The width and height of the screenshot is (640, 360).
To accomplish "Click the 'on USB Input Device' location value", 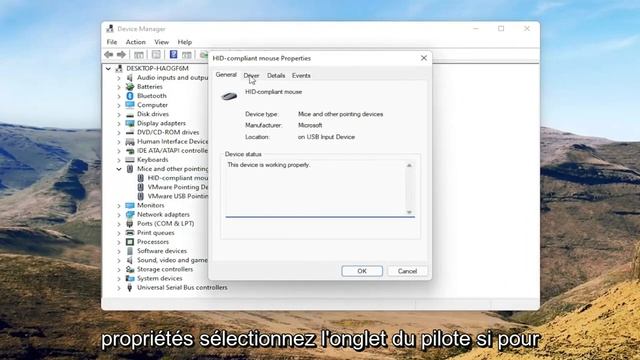I will coord(326,137).
